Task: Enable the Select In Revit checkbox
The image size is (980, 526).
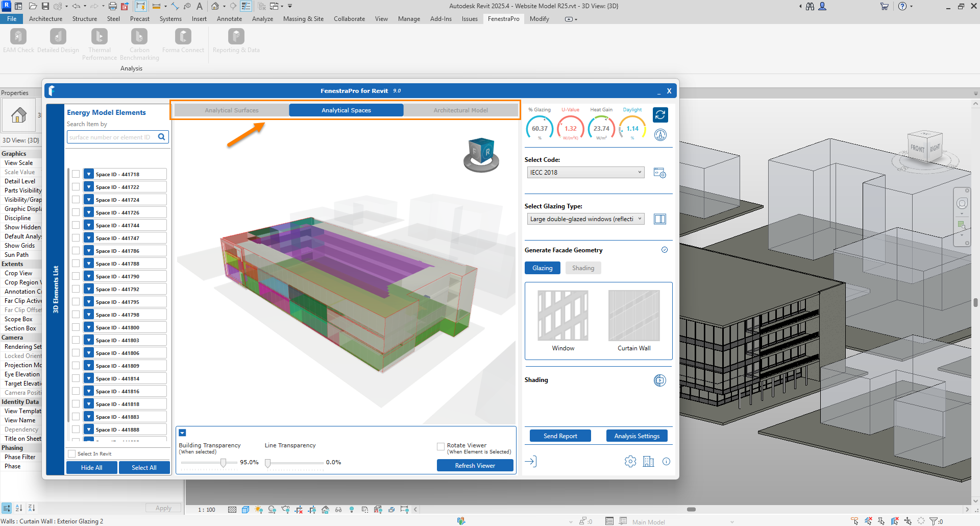Action: click(x=72, y=453)
